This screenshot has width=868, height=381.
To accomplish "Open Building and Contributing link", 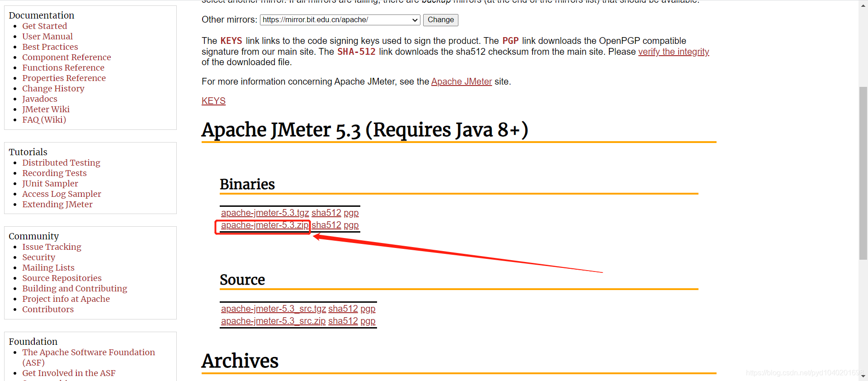I will click(x=75, y=289).
